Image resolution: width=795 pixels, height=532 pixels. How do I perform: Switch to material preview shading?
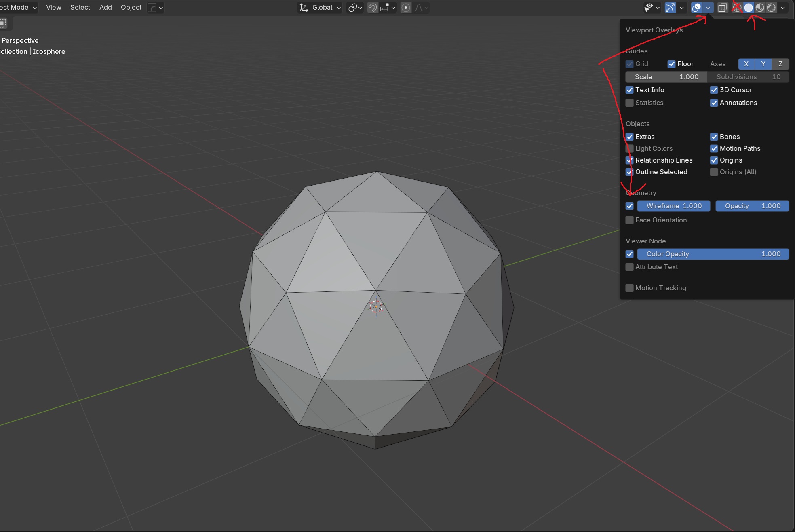click(760, 8)
